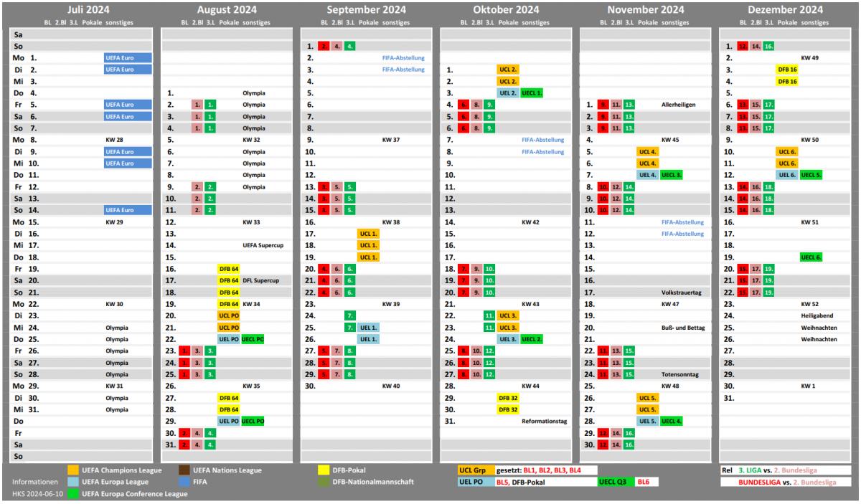Select the 'Heiligabend' entry in December

coord(819,316)
